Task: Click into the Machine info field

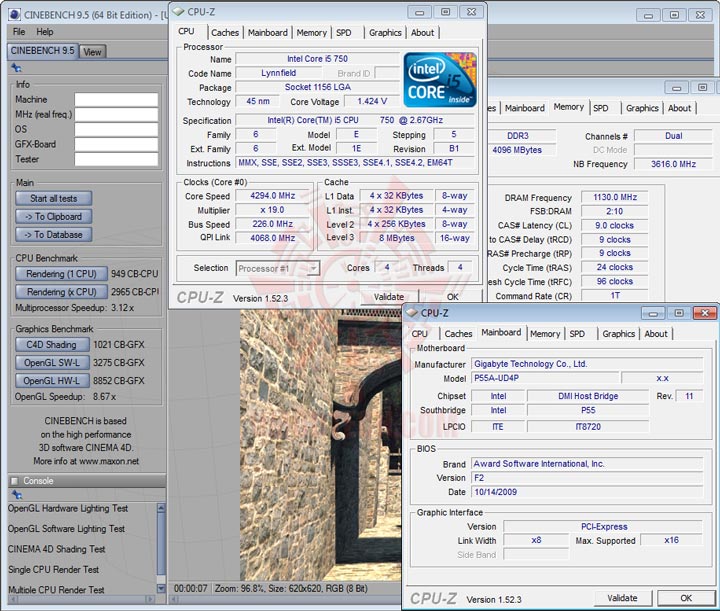Action: coord(116,100)
